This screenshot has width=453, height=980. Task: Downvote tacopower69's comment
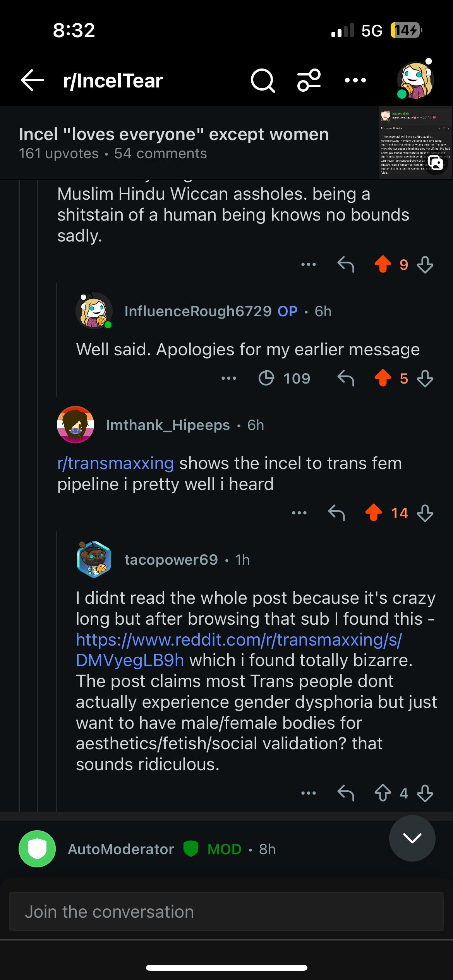pyautogui.click(x=425, y=793)
